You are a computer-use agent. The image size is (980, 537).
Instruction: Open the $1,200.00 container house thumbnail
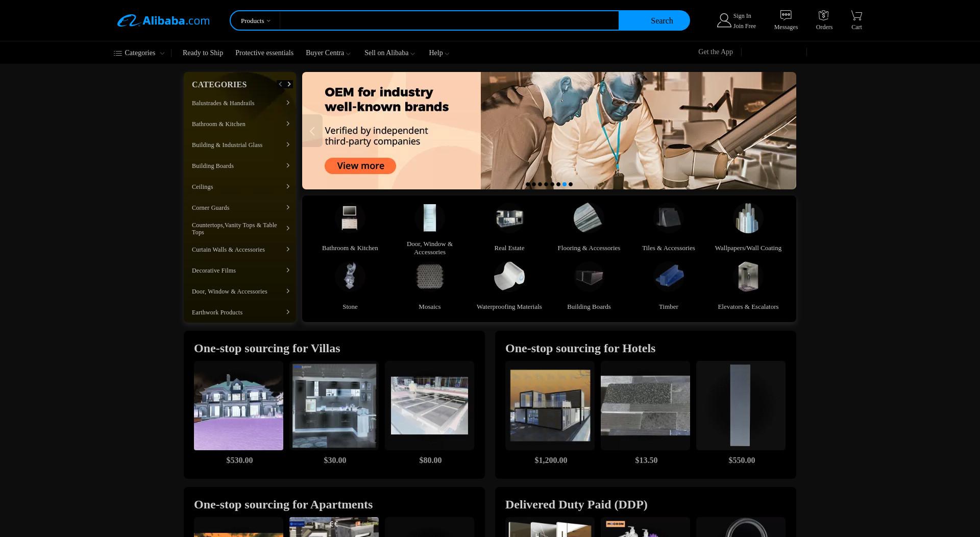pyautogui.click(x=550, y=406)
